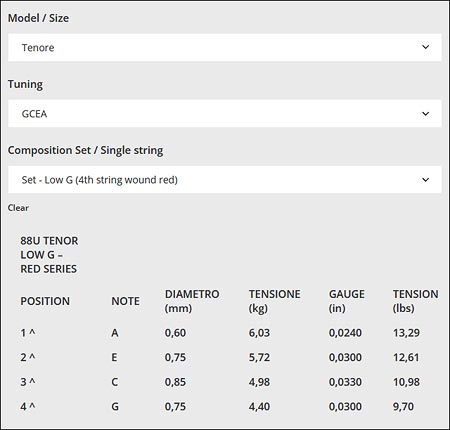Click the POSITION column header
This screenshot has height=430, width=450.
[45, 301]
